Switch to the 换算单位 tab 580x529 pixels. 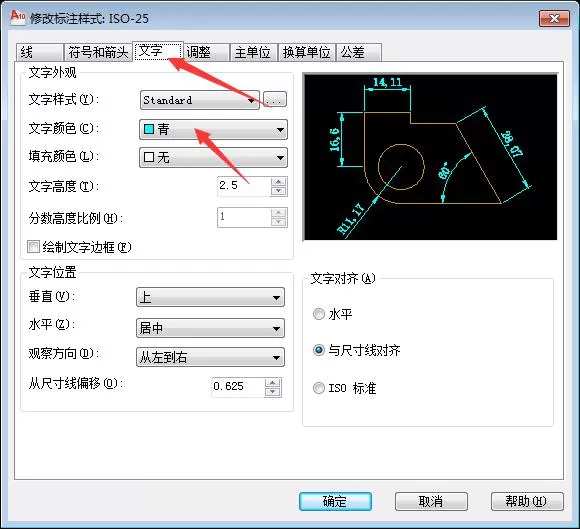pos(307,52)
